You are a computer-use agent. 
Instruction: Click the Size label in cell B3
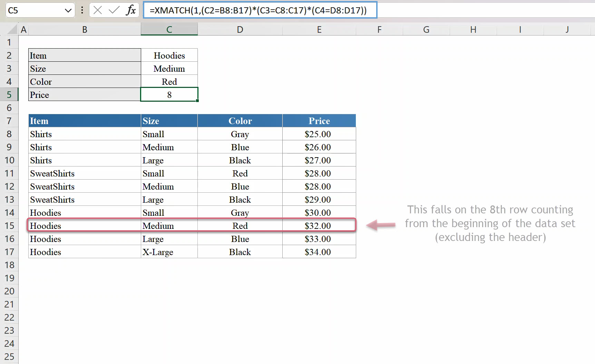(85, 69)
